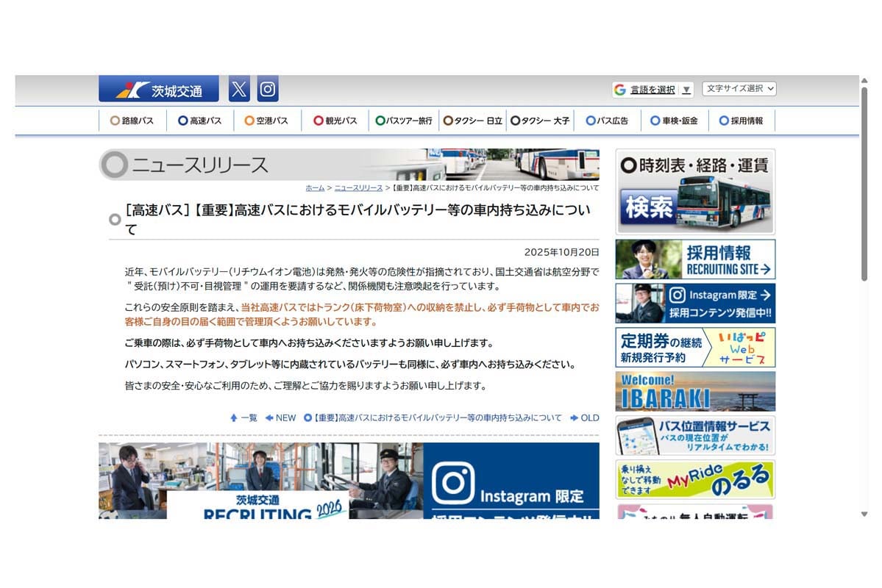The width and height of the screenshot is (882, 588).
Task: Open the X (Twitter) icon in the header
Action: 238,88
